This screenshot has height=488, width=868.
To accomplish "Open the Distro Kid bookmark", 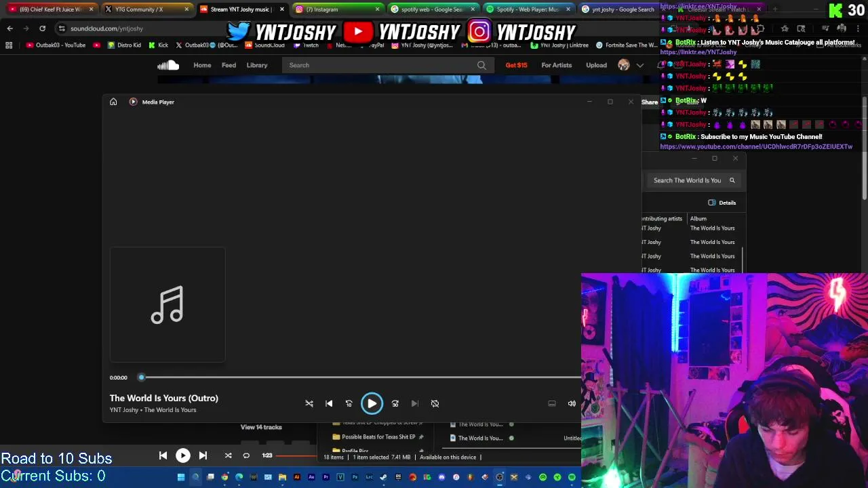I will pos(124,45).
